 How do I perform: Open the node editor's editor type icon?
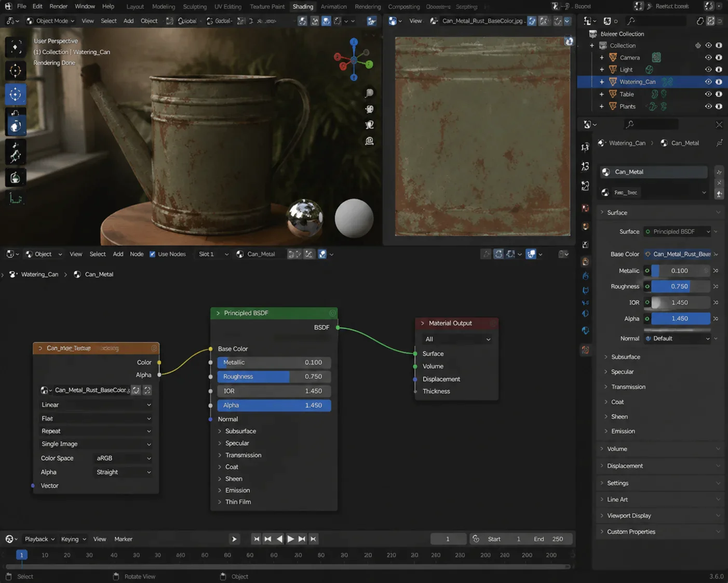[12, 254]
